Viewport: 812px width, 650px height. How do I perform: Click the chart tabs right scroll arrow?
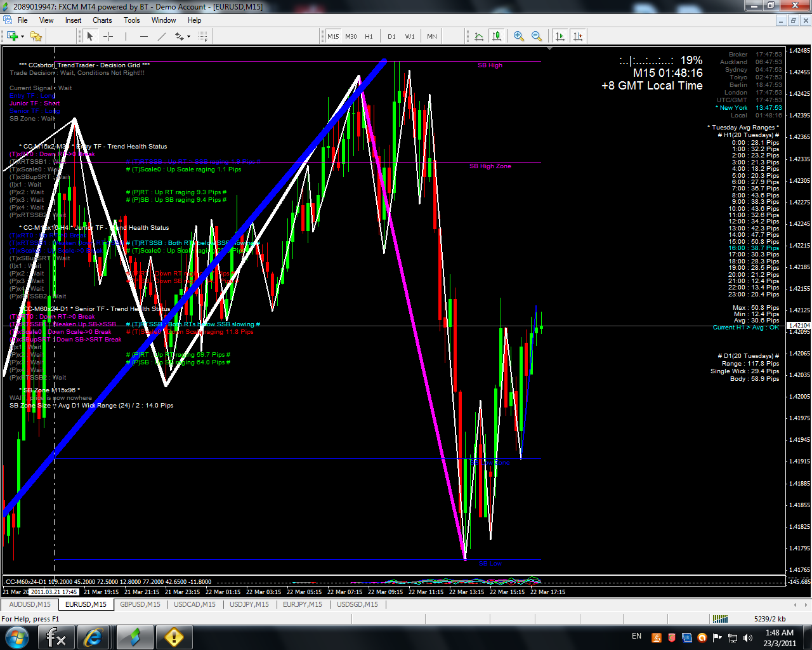806,604
